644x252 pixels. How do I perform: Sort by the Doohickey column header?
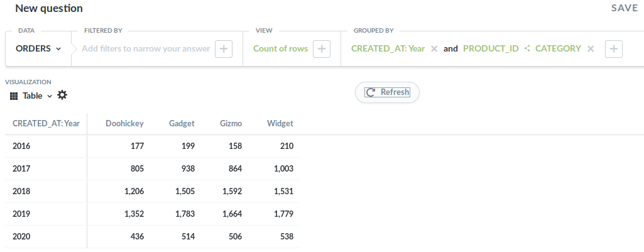pos(124,123)
